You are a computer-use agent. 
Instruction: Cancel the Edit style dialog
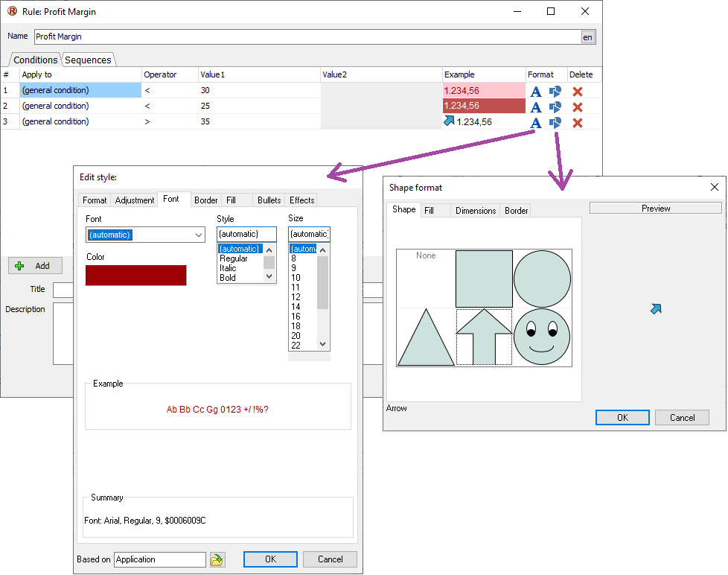(330, 559)
